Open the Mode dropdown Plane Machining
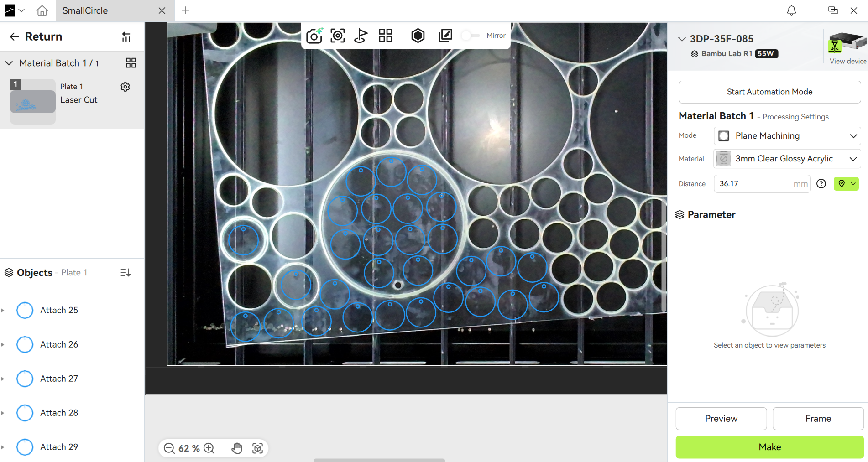This screenshot has width=868, height=462. [787, 136]
